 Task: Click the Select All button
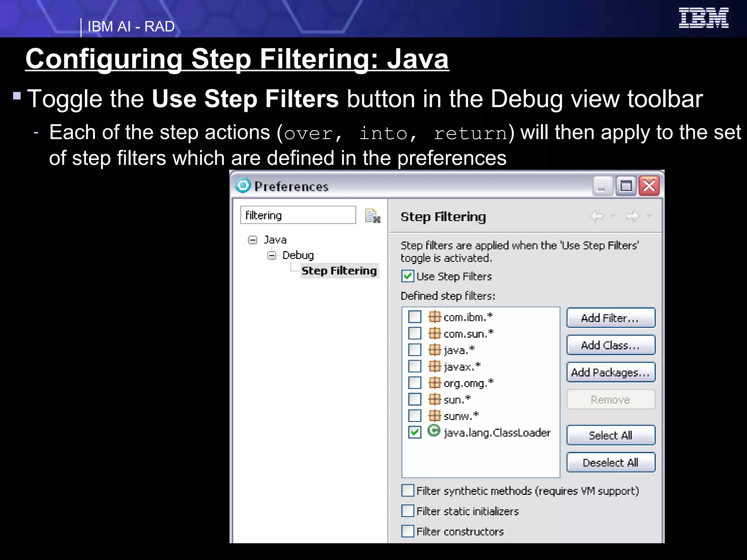pyautogui.click(x=611, y=435)
